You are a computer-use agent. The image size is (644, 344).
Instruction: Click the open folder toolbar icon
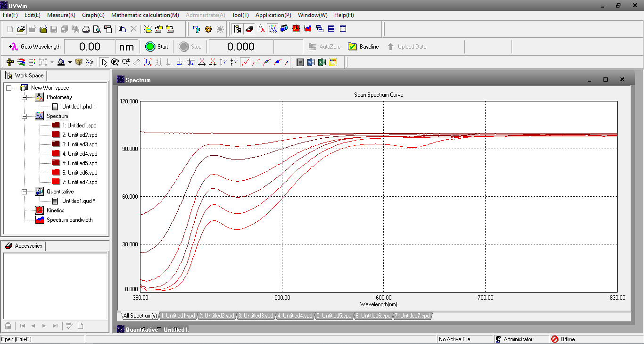tap(21, 29)
